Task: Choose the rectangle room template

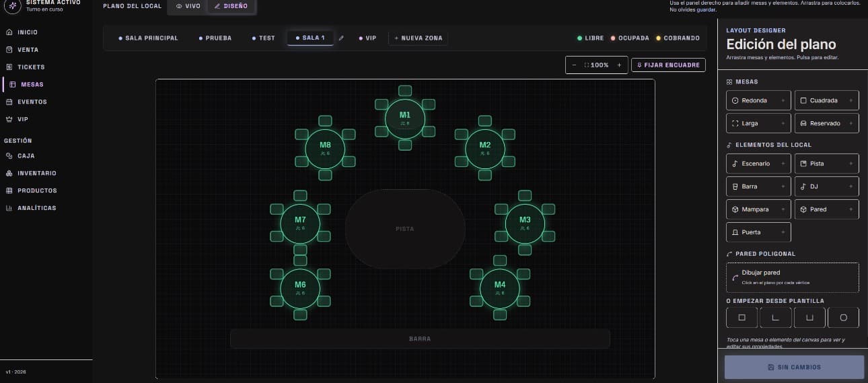Action: point(742,318)
